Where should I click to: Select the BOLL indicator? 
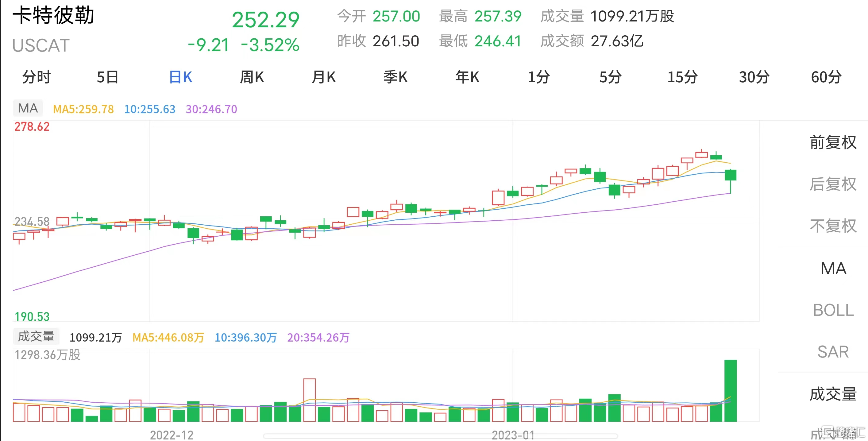coord(833,310)
